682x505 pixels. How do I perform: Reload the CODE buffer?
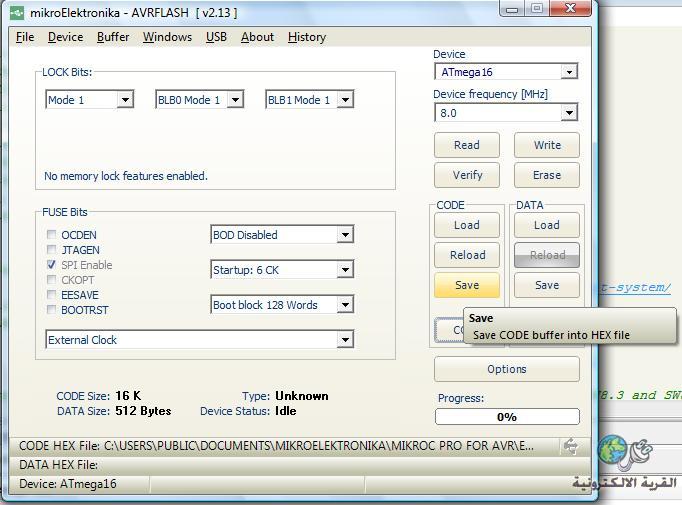[467, 255]
